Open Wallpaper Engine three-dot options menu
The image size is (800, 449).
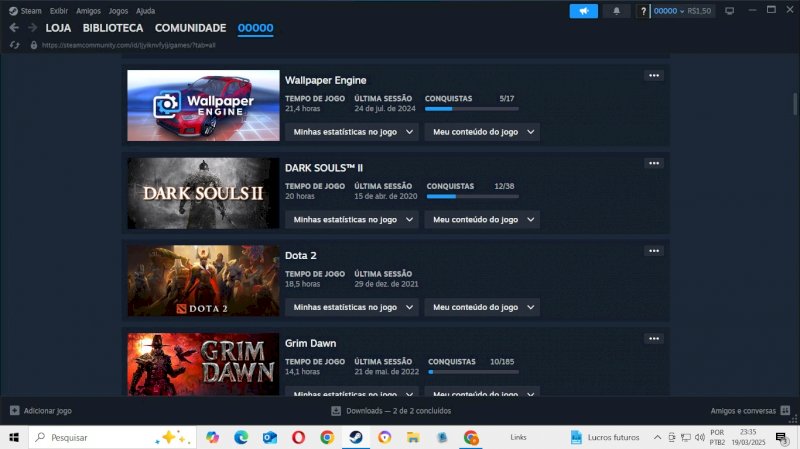[654, 75]
